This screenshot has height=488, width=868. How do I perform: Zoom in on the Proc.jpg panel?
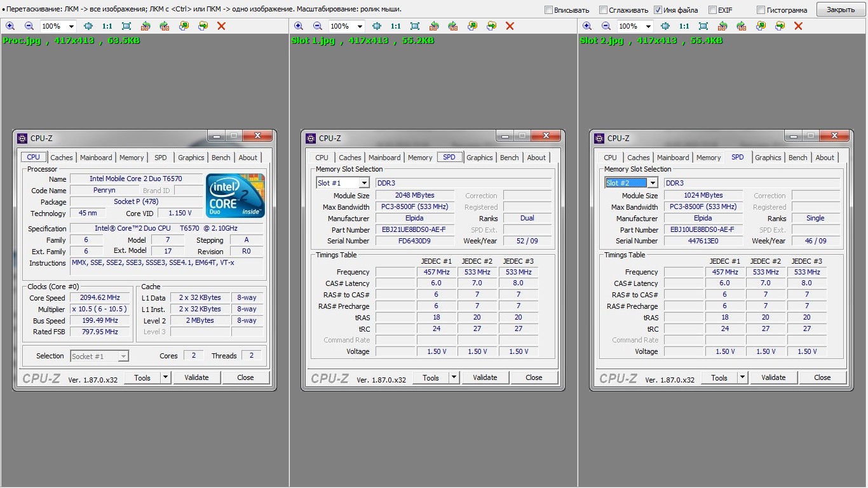10,26
